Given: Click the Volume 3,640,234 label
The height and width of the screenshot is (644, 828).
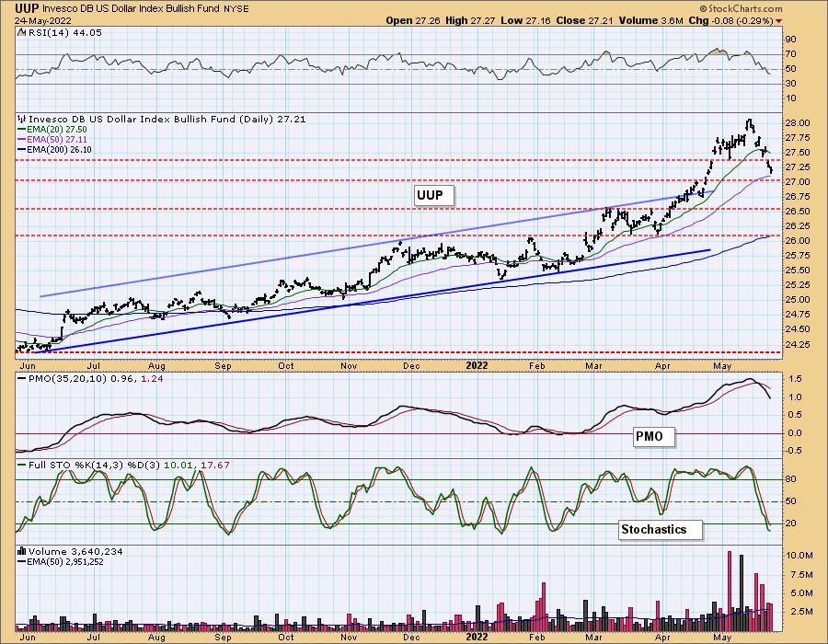Looking at the screenshot, I should [75, 552].
